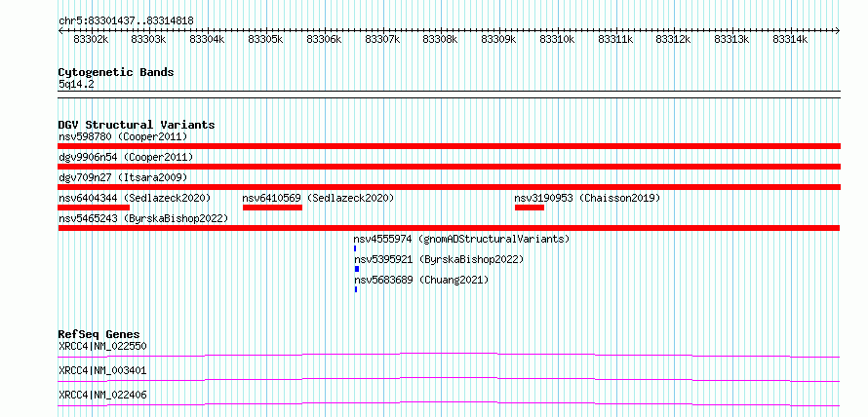
Task: Select the red bar under nsv598780
Action: tap(449, 146)
